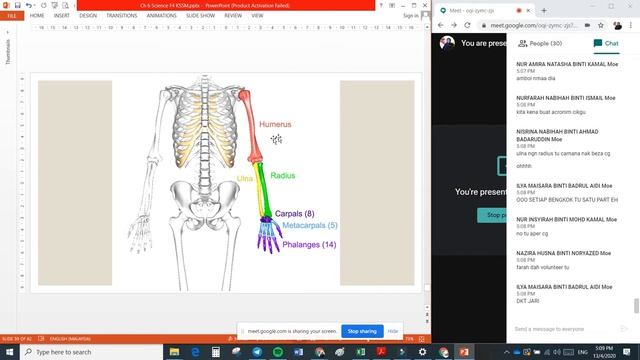Open the DESIGN ribbon tab
The image size is (640, 360).
point(88,16)
